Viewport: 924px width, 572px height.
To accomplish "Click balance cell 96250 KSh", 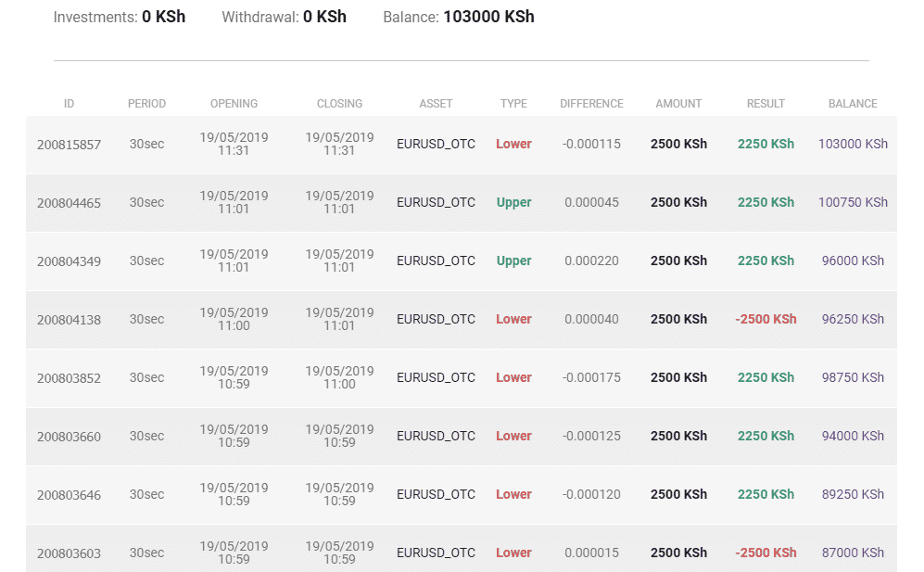I will (x=853, y=319).
